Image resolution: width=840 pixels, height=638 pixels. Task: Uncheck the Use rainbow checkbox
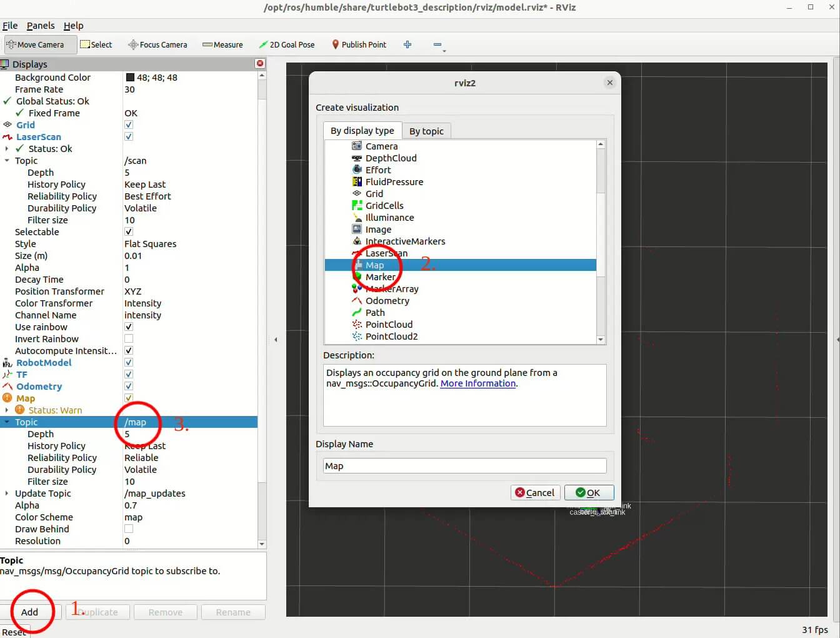click(129, 327)
